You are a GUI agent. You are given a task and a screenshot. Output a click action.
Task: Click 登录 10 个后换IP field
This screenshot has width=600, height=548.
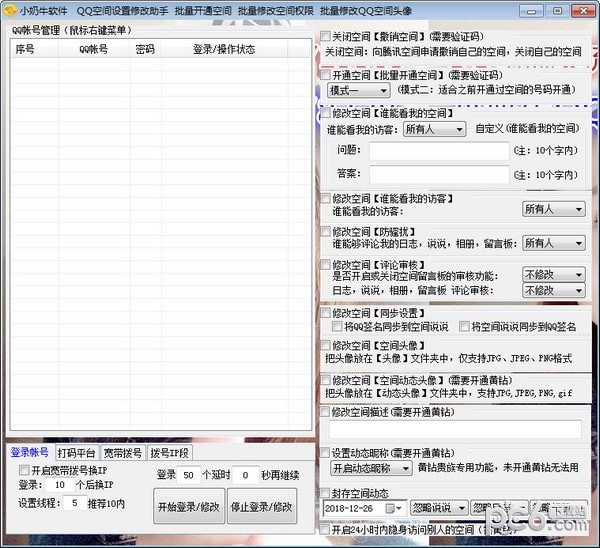point(59,485)
